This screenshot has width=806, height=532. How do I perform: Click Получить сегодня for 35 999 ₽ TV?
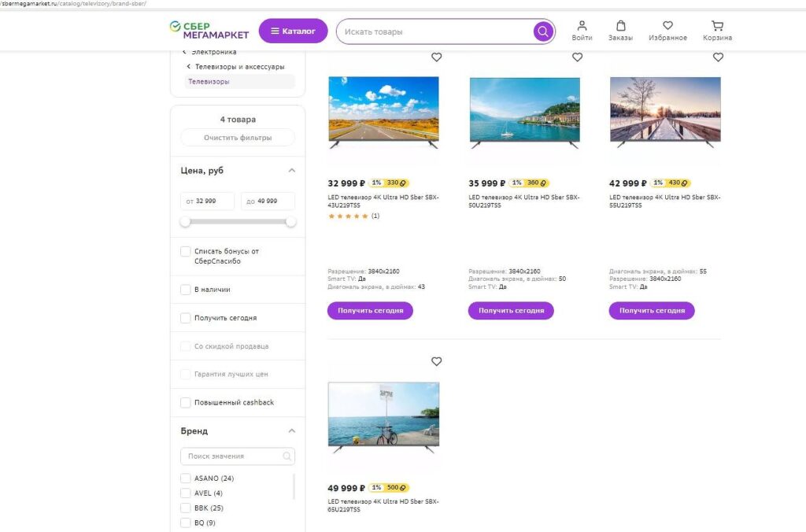511,310
